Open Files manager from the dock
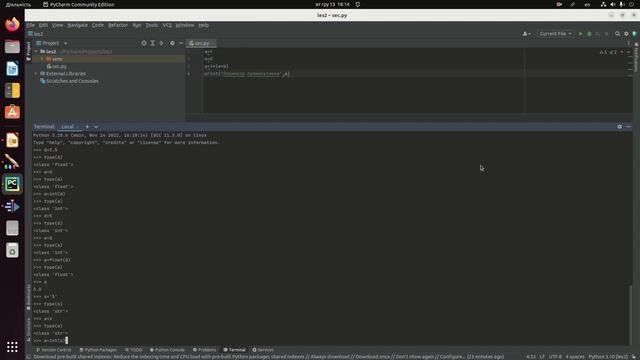This screenshot has width=640, height=360. [12, 47]
